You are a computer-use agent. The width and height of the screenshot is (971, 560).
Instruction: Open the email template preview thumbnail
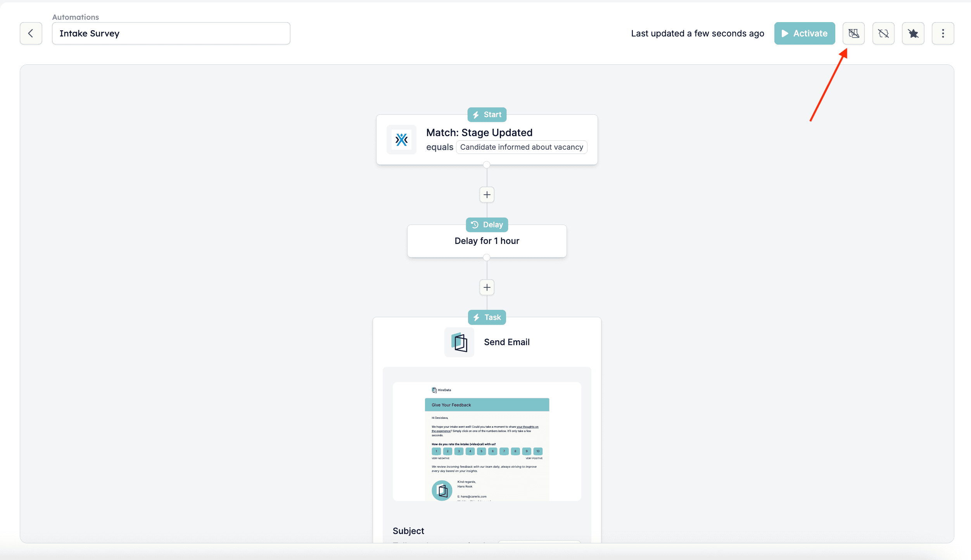click(x=487, y=441)
